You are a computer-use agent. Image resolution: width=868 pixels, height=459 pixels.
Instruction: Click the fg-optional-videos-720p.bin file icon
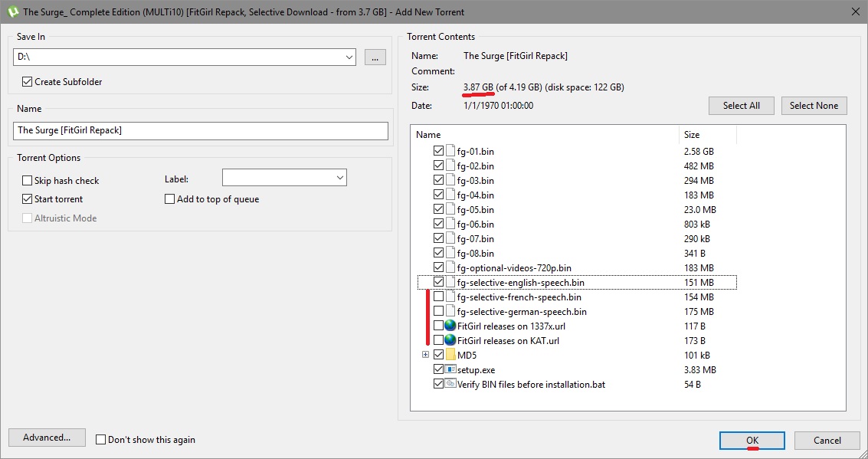450,268
